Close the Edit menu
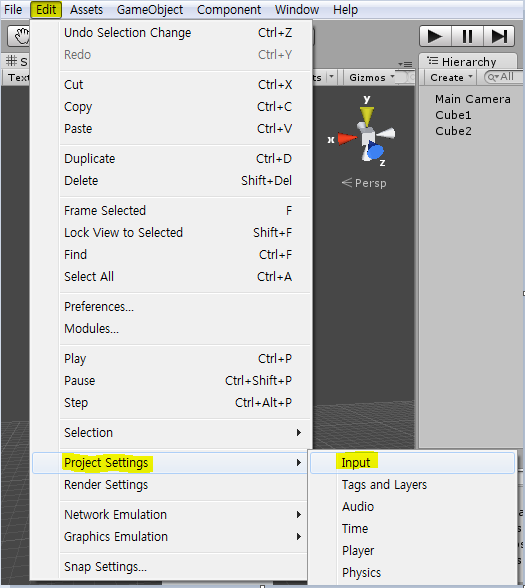525x588 pixels. point(46,9)
